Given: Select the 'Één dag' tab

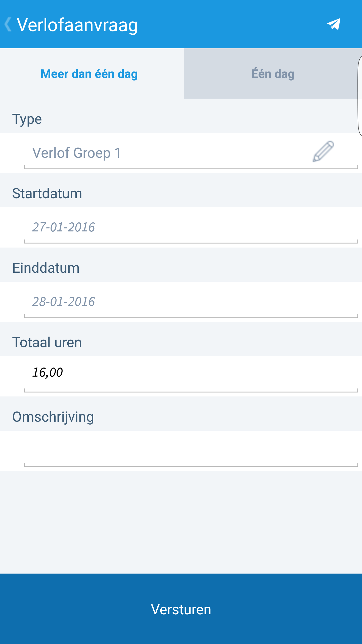Looking at the screenshot, I should 273,74.
